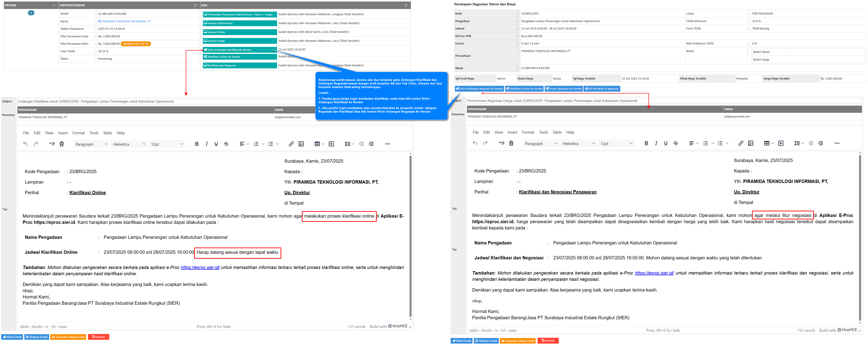This screenshot has width=868, height=359.
Task: Click insert link icon in left editor
Action: 291,144
